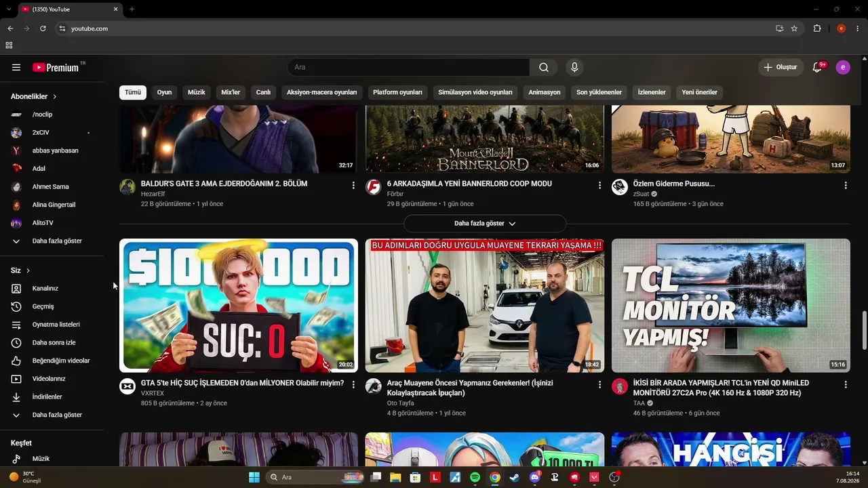Select the Tümü filter chip
The image size is (868, 488).
pyautogui.click(x=133, y=92)
